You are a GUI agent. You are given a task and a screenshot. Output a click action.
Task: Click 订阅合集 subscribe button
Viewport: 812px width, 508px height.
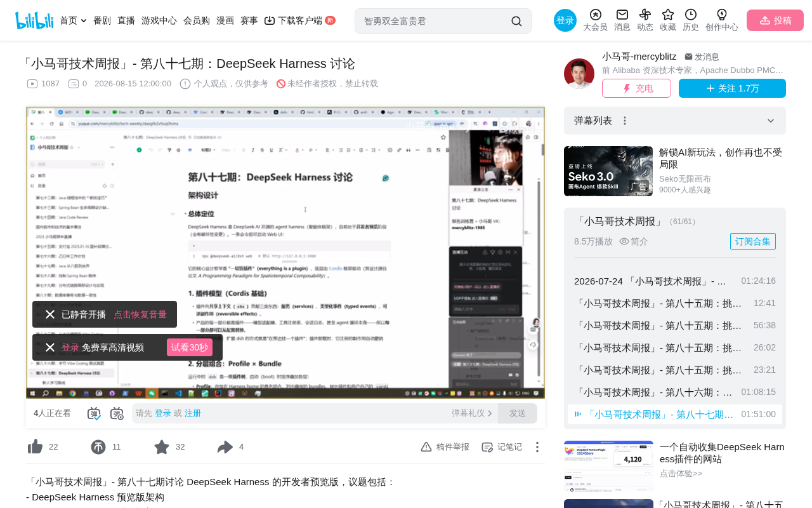753,241
